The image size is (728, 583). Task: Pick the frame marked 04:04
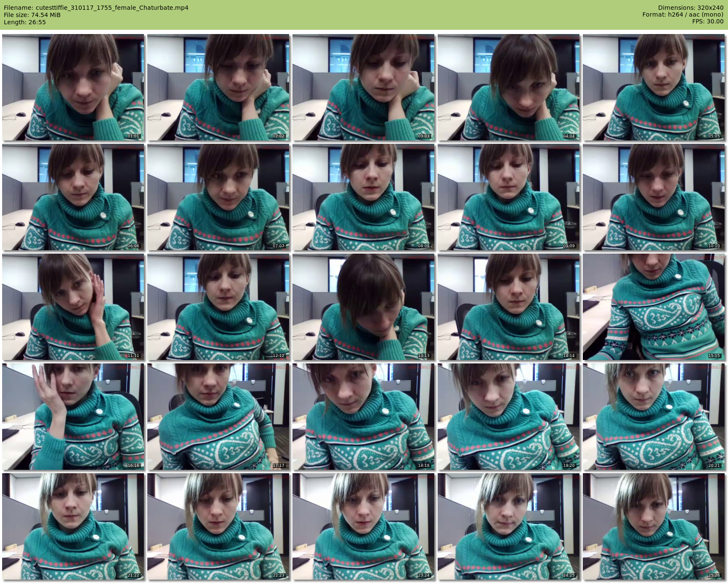coord(509,87)
